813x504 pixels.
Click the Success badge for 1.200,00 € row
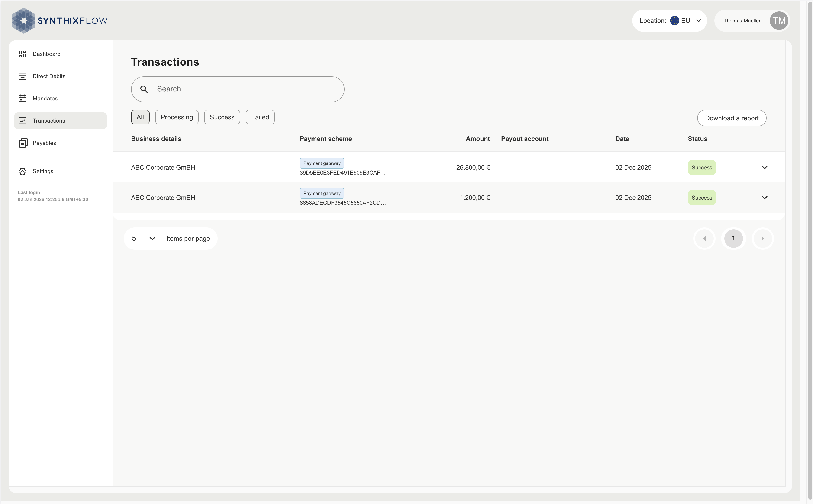(702, 198)
